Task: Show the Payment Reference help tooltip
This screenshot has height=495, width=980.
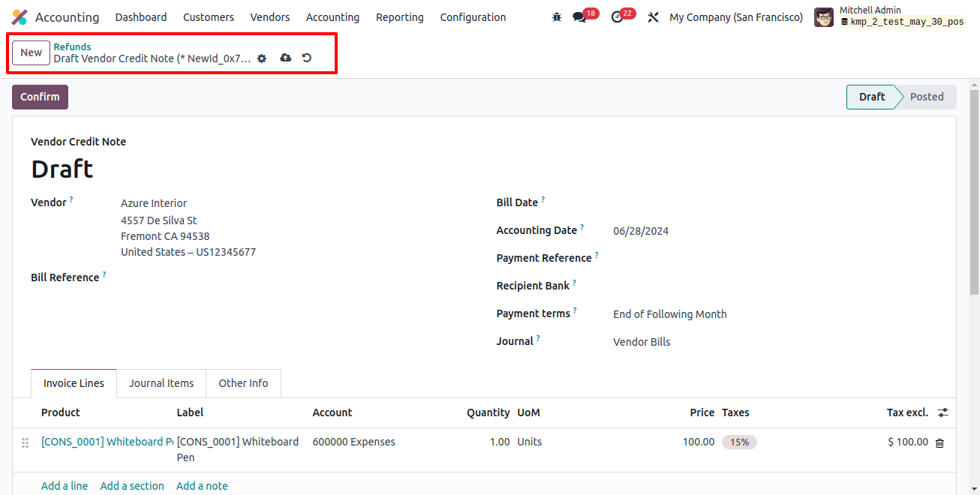Action: pyautogui.click(x=597, y=255)
